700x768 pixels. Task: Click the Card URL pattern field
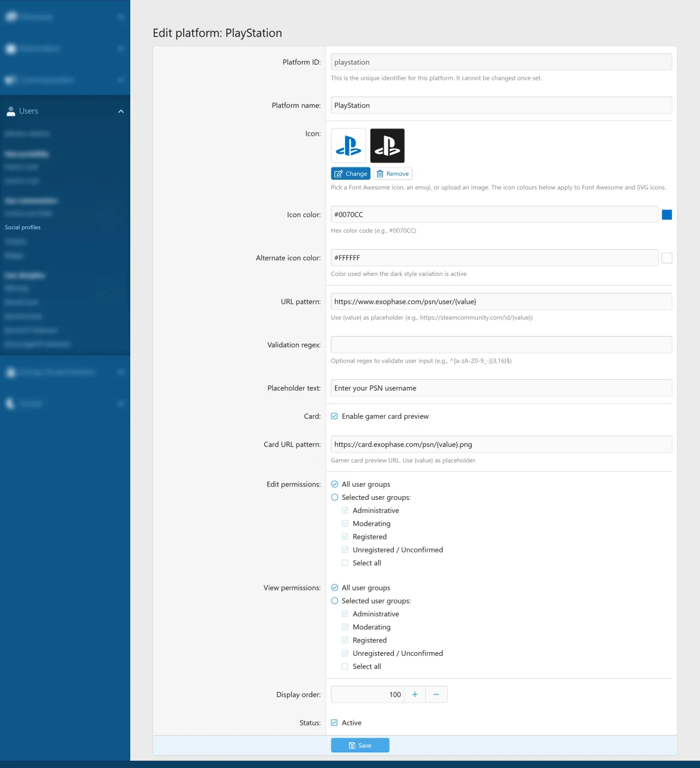pyautogui.click(x=501, y=445)
